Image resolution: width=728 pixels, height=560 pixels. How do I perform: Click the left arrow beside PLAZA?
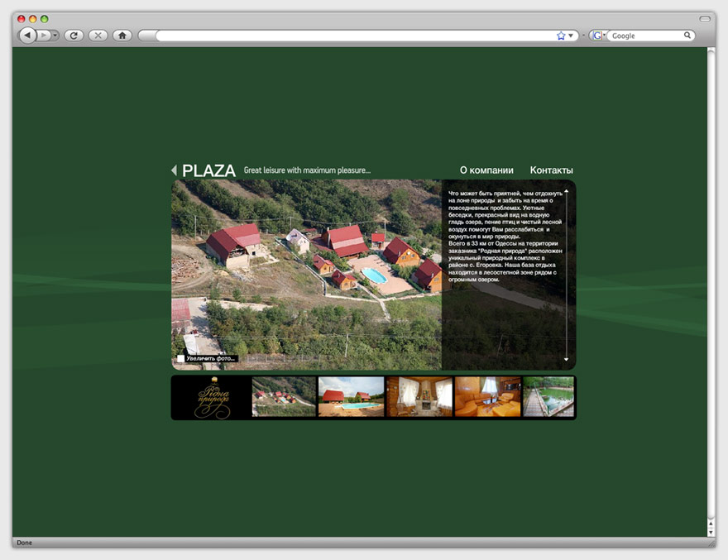[x=174, y=170]
